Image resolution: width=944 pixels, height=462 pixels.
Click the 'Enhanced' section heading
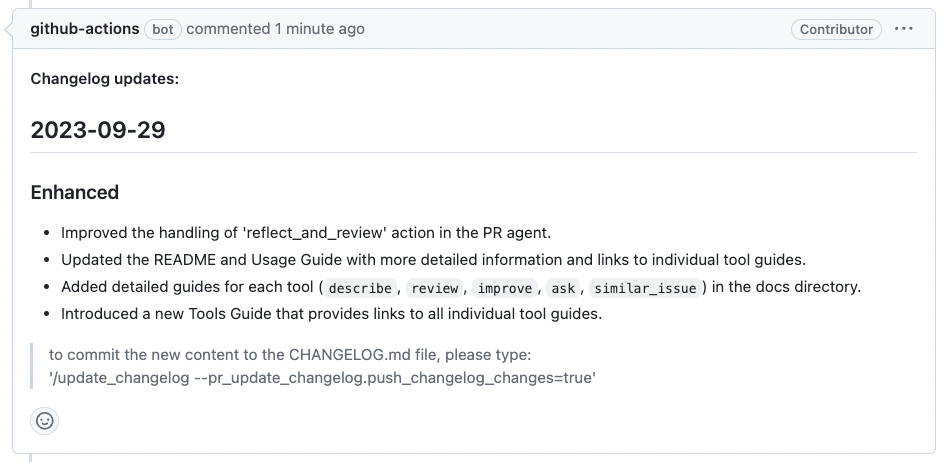tap(75, 192)
